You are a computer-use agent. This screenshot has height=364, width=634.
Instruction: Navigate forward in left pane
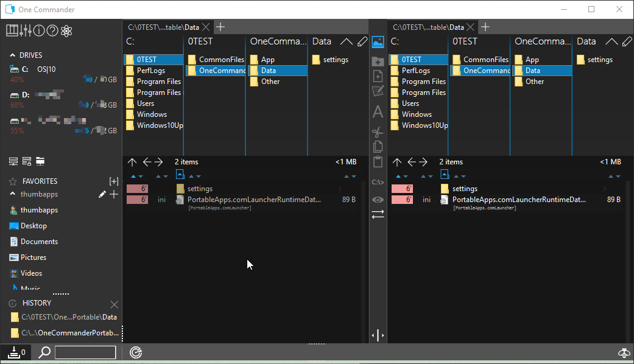pos(158,162)
